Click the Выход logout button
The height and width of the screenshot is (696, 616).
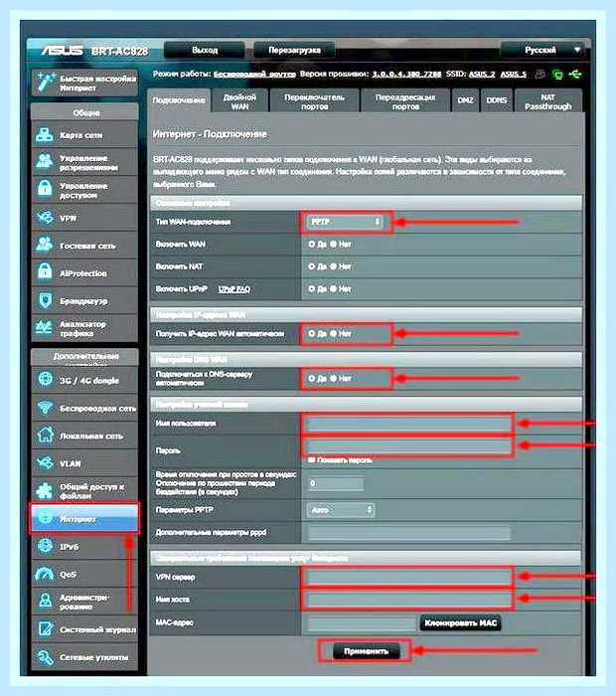click(205, 50)
